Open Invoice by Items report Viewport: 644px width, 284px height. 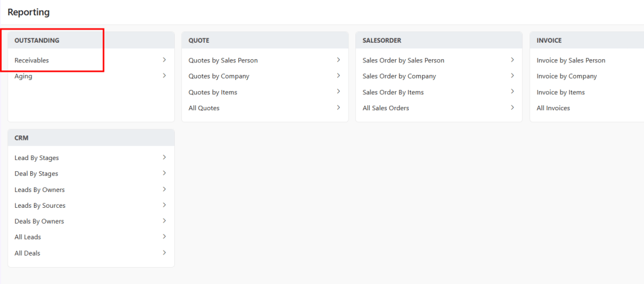(x=560, y=92)
